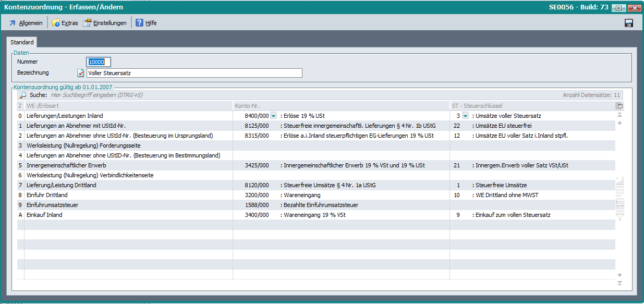Open the Steuerschlüssel dropdown in row 0
Viewport: 644px width, 304px height.
click(x=466, y=116)
